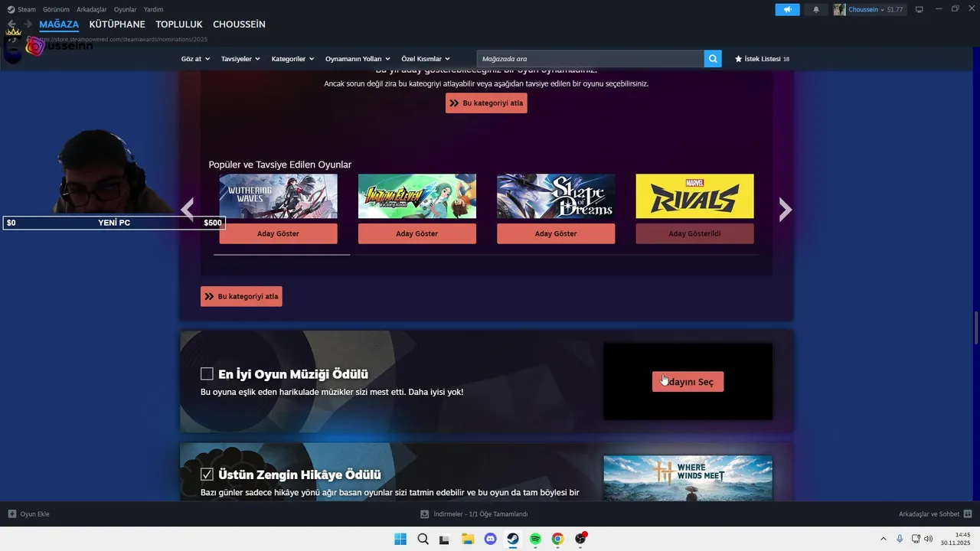The image size is (980, 551).
Task: Switch to the TOPLULUK tab
Action: pyautogui.click(x=178, y=24)
